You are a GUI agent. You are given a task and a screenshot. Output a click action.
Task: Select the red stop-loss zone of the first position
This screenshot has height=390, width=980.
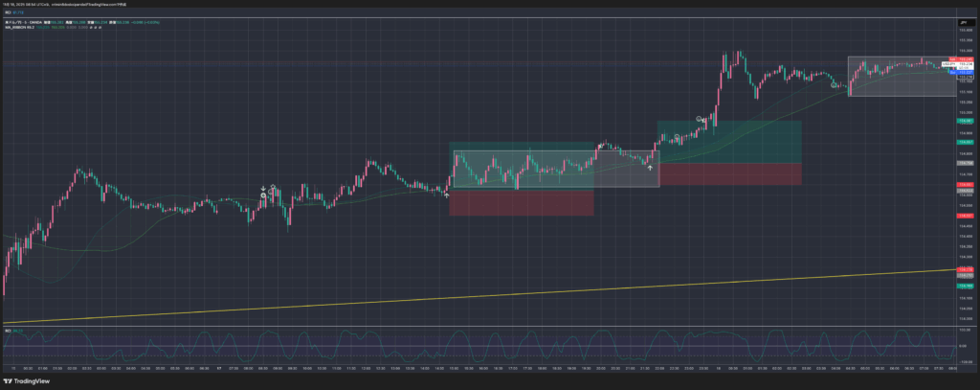pyautogui.click(x=520, y=203)
